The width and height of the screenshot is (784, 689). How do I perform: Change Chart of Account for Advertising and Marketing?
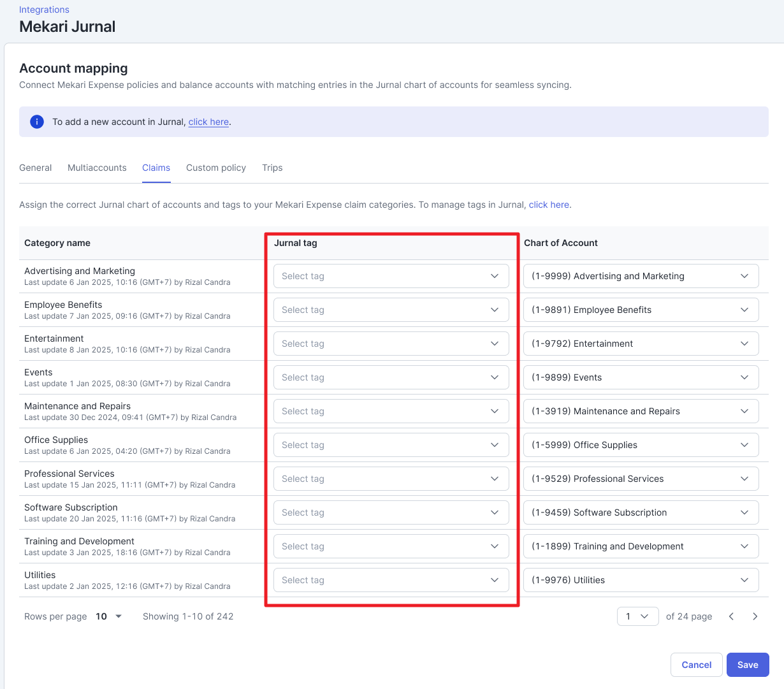coord(641,276)
